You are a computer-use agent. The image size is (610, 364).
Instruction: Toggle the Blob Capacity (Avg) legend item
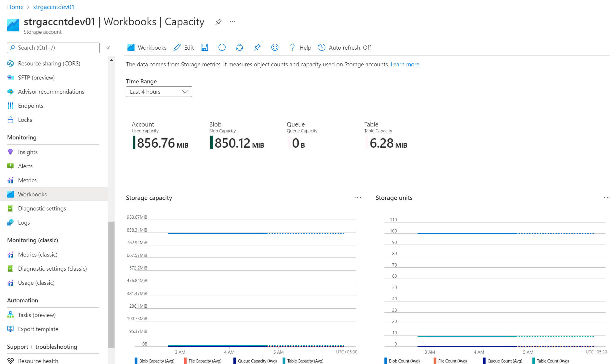157,361
